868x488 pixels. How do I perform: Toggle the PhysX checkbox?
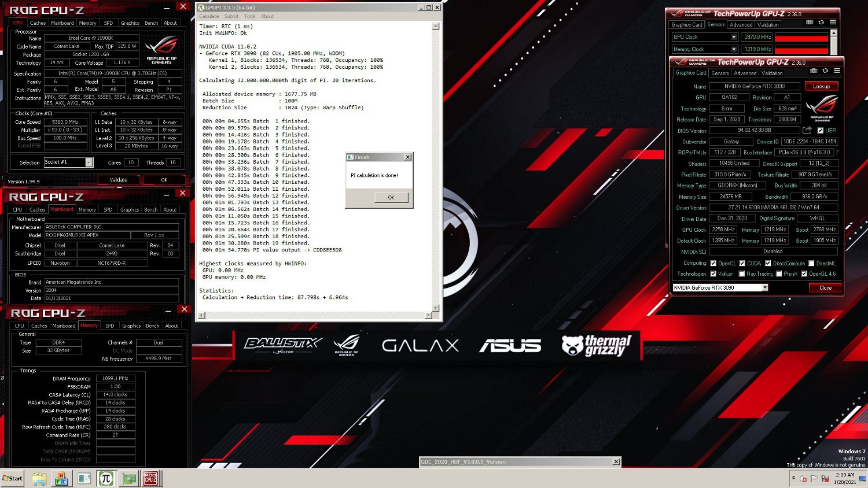[779, 274]
